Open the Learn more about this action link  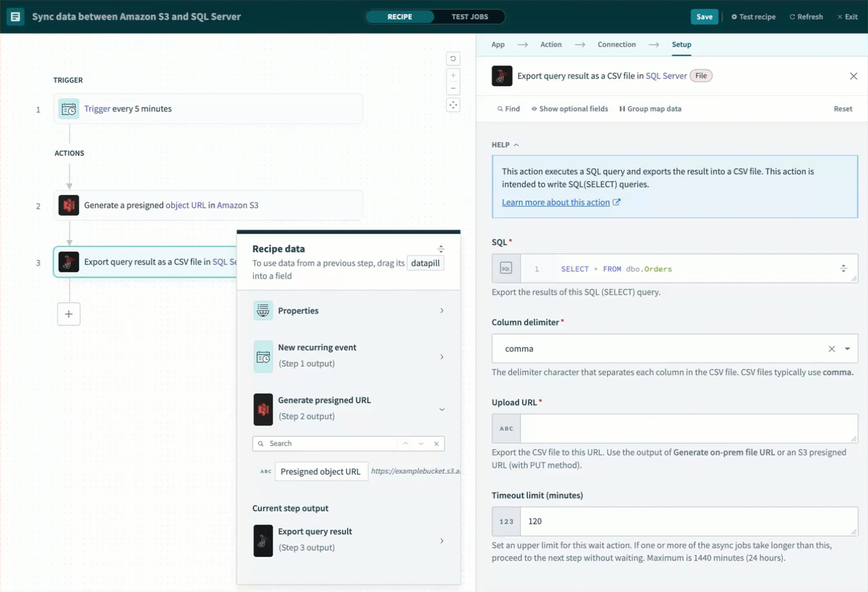click(x=556, y=202)
